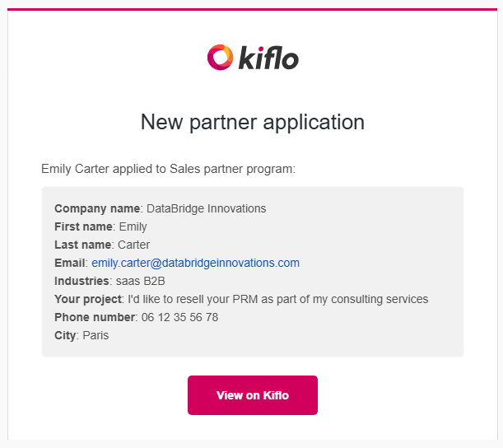The image size is (503, 448).
Task: Click the Phone number label
Action: pos(95,317)
